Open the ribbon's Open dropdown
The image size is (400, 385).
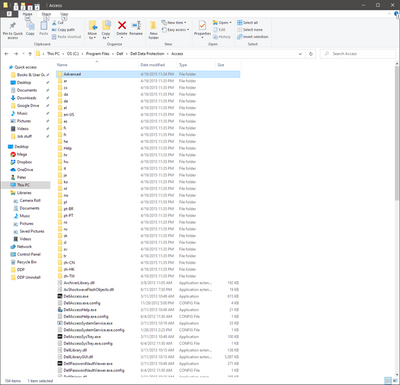[x=222, y=23]
